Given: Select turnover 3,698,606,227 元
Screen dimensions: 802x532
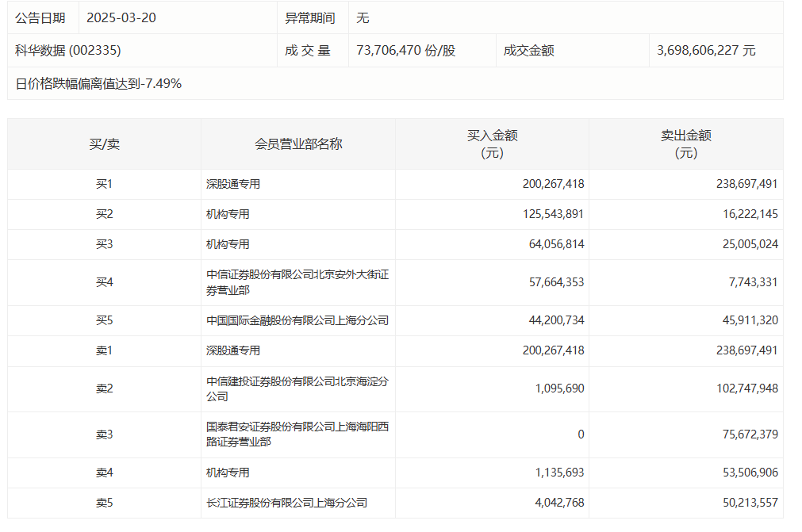Looking at the screenshot, I should pyautogui.click(x=706, y=50).
